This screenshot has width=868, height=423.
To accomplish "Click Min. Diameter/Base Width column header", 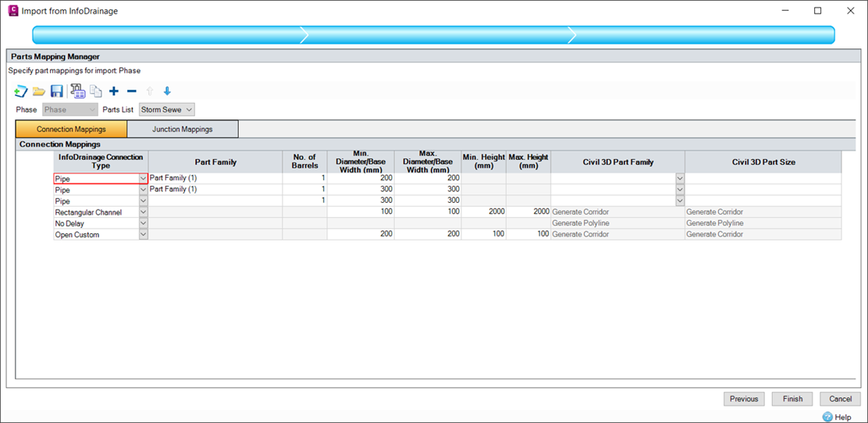I will [x=361, y=162].
